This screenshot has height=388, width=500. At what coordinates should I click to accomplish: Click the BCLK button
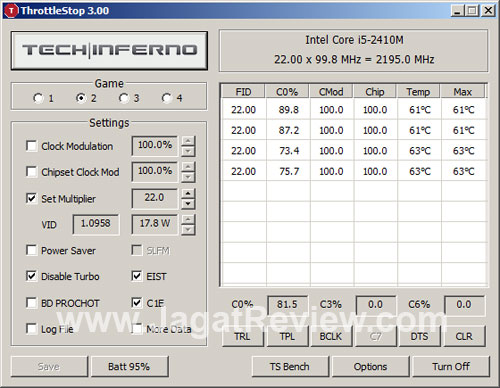[331, 337]
